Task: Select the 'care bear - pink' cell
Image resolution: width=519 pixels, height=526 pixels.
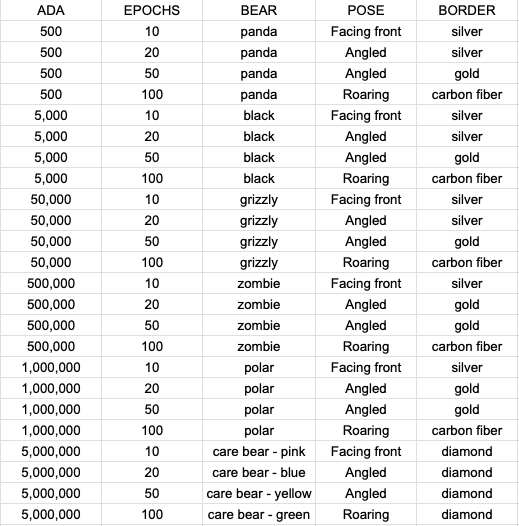Action: click(x=259, y=452)
